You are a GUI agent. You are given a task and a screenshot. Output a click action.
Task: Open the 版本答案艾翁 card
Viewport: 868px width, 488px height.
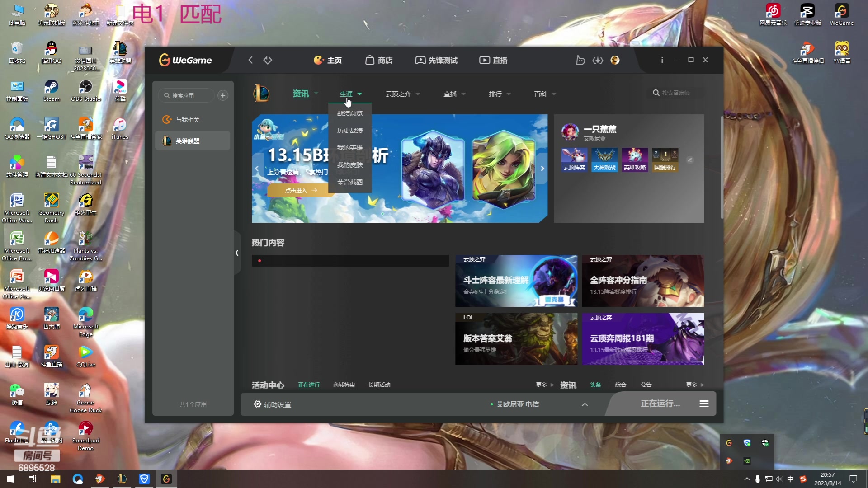[516, 339]
